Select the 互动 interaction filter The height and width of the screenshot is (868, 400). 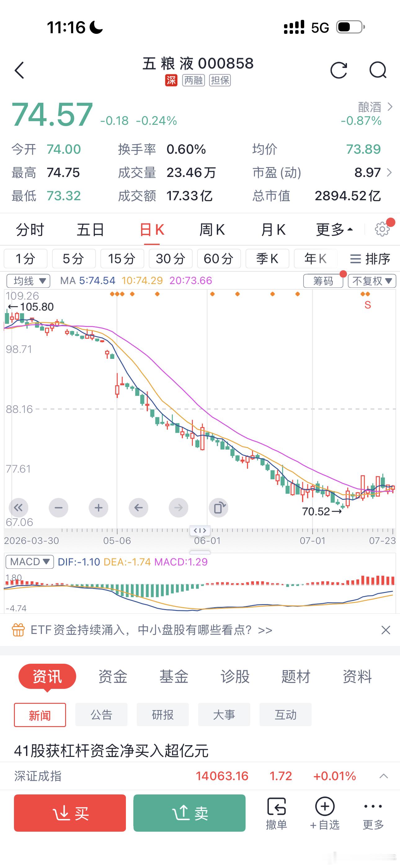click(285, 715)
